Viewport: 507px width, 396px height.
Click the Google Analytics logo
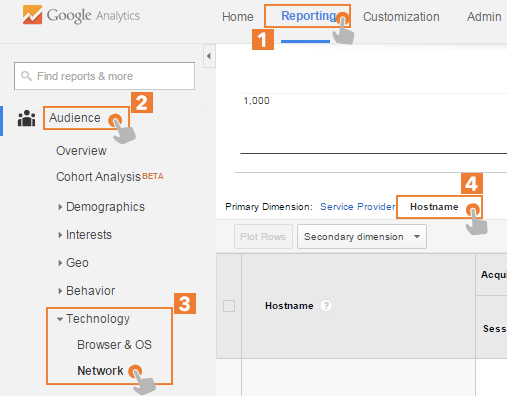(x=81, y=15)
